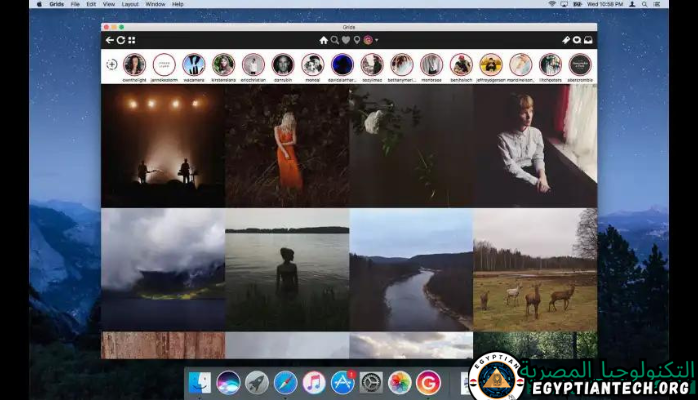Launch Safari from the Dock
The width and height of the screenshot is (698, 400).
[x=286, y=382]
